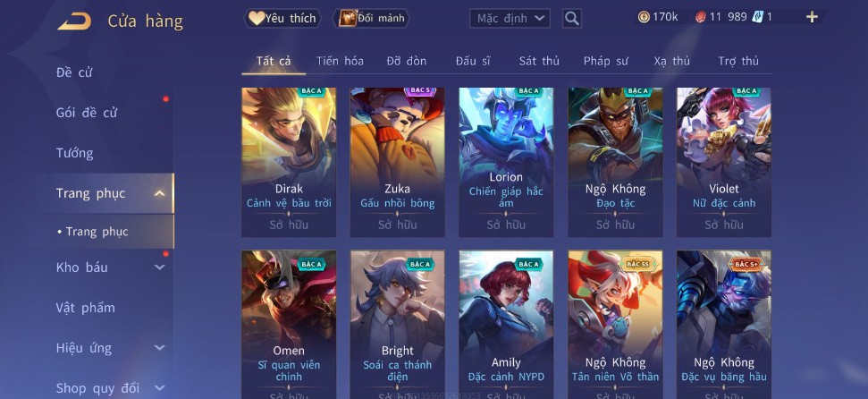Click the gold coin 170k icon
868x399 pixels.
tap(644, 17)
